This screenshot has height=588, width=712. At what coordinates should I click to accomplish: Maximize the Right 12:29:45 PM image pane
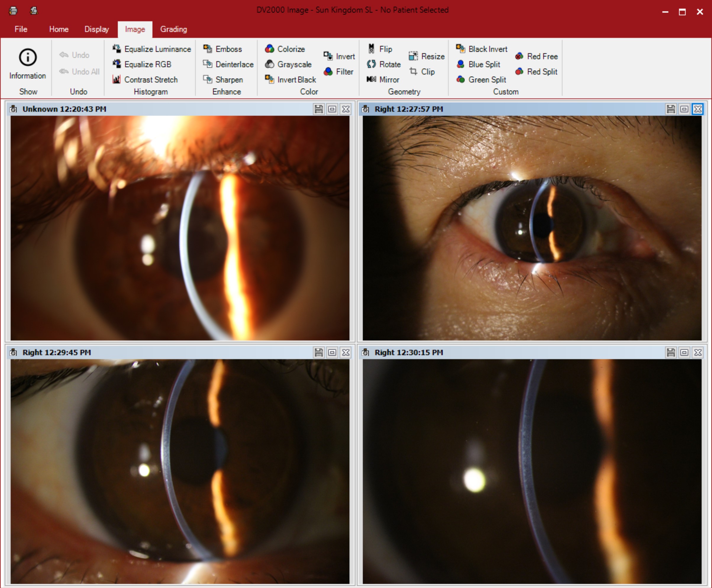[x=332, y=353]
